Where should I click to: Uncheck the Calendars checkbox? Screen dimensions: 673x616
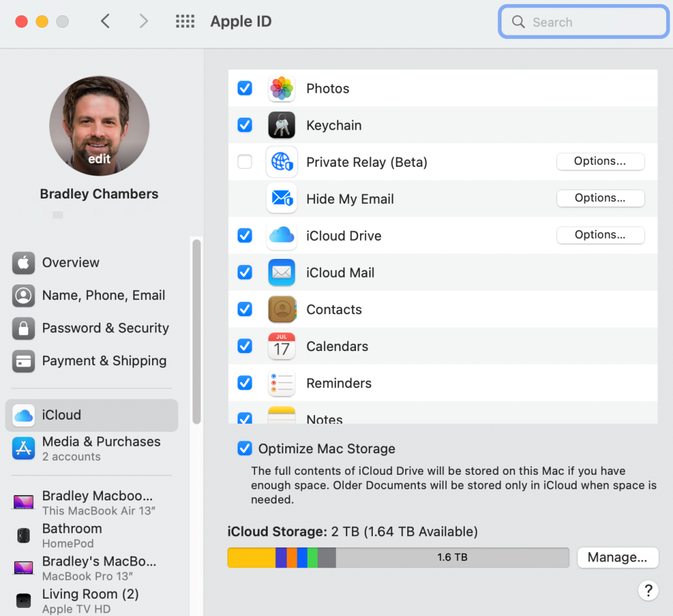pos(245,346)
